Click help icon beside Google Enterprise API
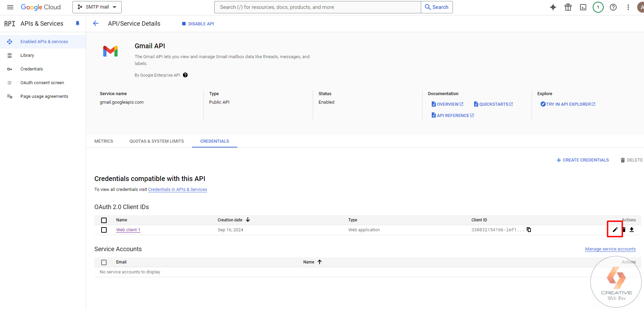The width and height of the screenshot is (644, 310). [185, 75]
